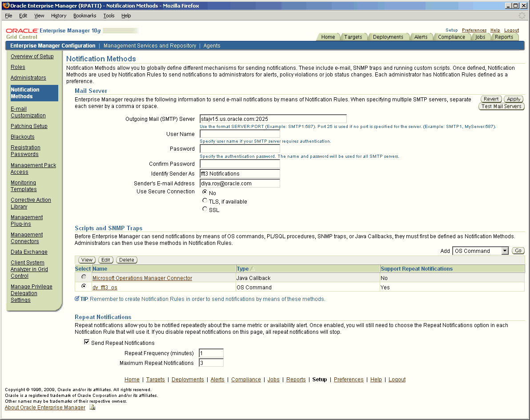Viewport: 530px width, 420px height.
Task: Open the Data Exchange sidebar link
Action: tap(29, 252)
